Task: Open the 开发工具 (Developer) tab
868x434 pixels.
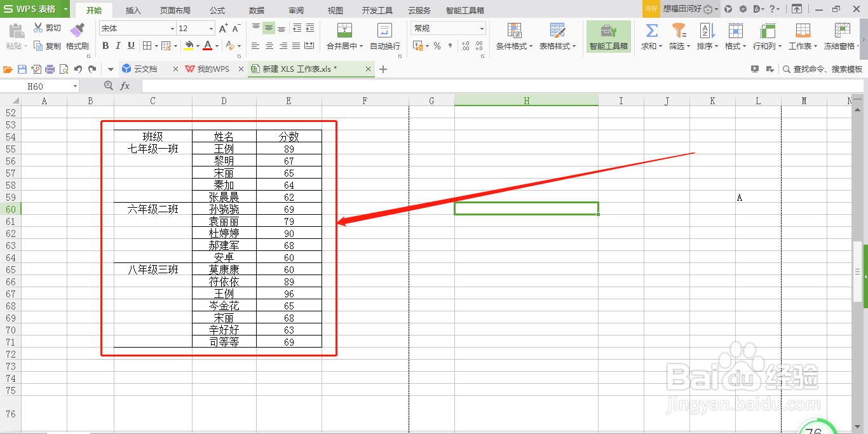Action: pos(377,11)
